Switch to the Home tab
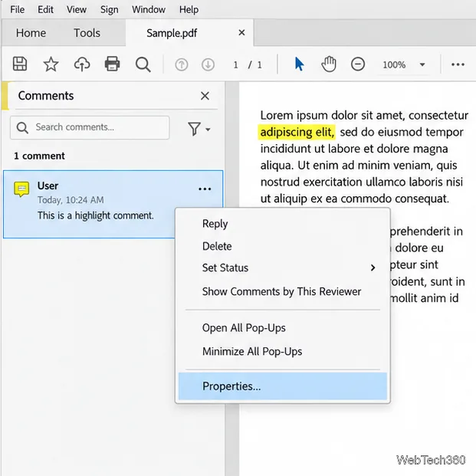Image resolution: width=476 pixels, height=476 pixels. [31, 33]
